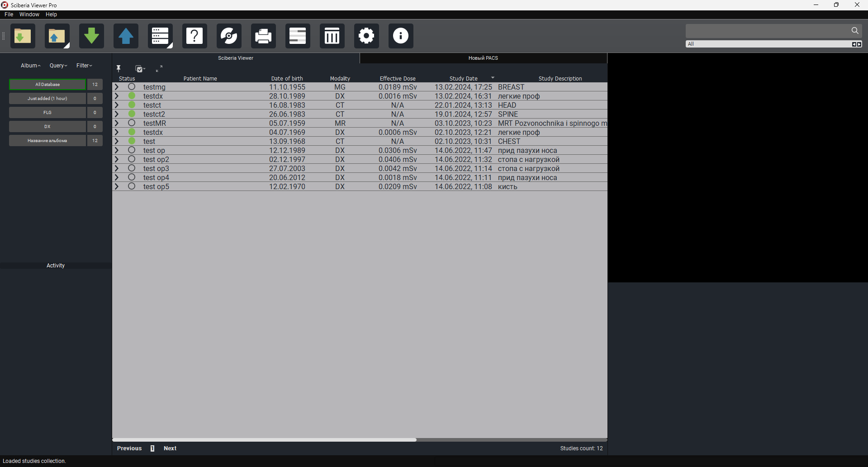Select the DX album button
The width and height of the screenshot is (868, 467).
click(47, 127)
